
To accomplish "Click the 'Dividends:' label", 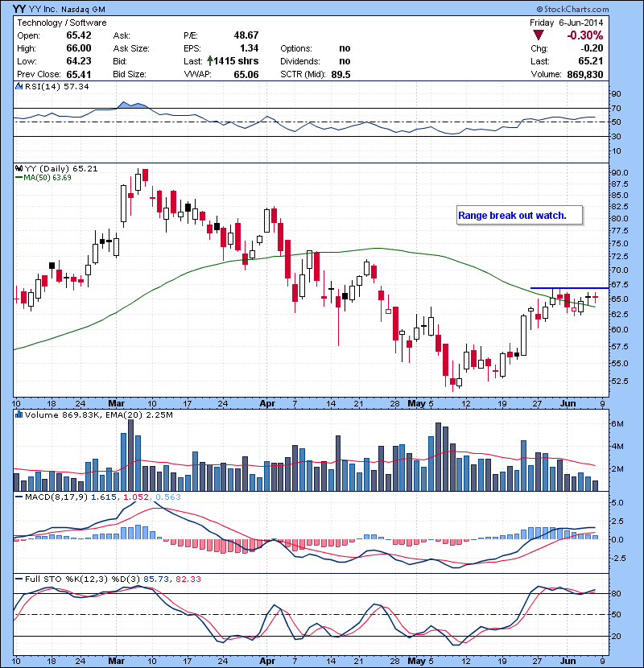I will [300, 61].
